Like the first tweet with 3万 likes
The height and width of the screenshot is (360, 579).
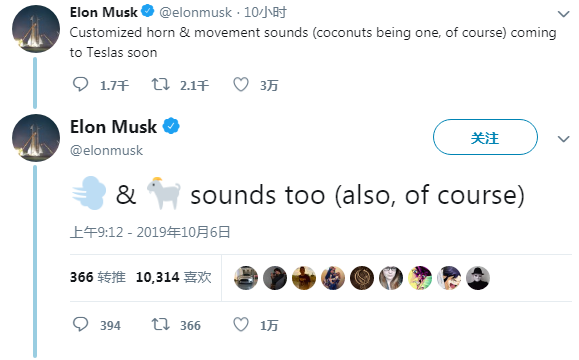[x=241, y=85]
